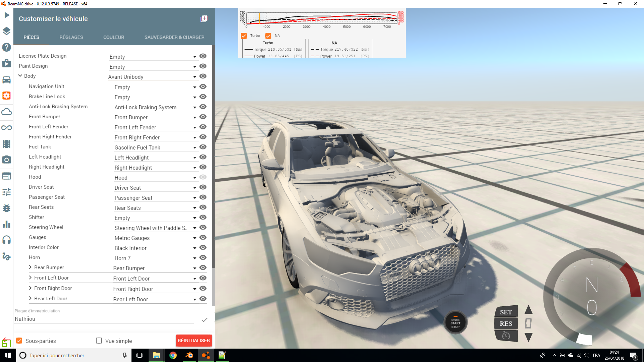Toggle eye icon for Left Headlight

[x=203, y=157]
